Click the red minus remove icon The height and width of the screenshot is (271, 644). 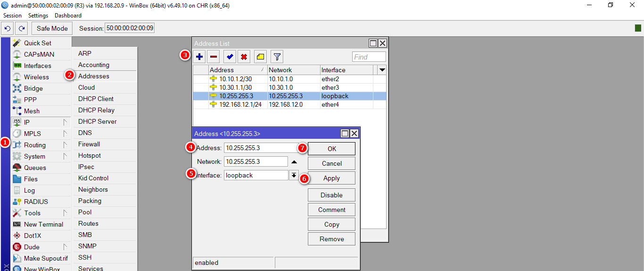[x=214, y=57]
